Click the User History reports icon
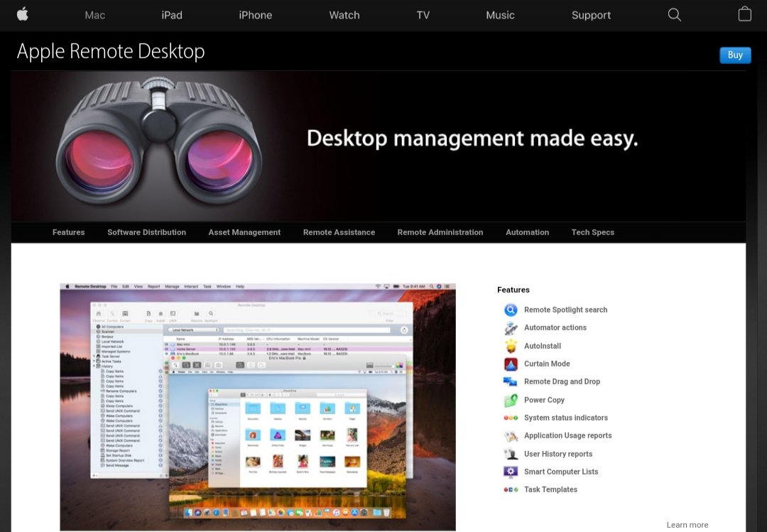Screen dimensions: 767x532 (511, 454)
